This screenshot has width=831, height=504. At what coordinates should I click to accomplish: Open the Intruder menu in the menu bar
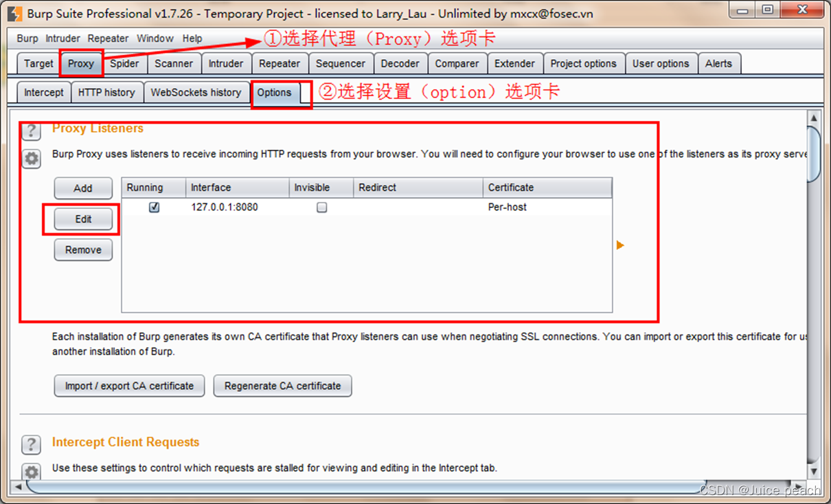coord(63,38)
